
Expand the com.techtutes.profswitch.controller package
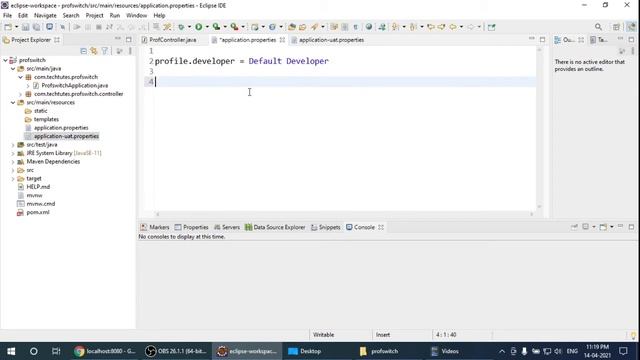click(x=20, y=94)
